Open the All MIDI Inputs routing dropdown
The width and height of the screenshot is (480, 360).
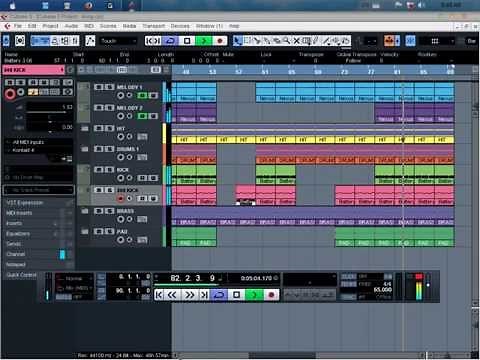[x=39, y=142]
